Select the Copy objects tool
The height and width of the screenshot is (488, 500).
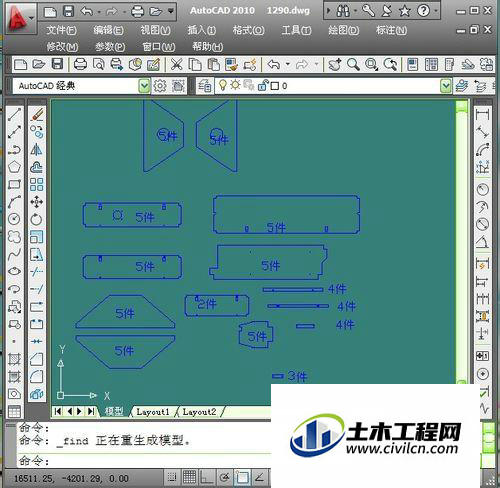point(37,132)
